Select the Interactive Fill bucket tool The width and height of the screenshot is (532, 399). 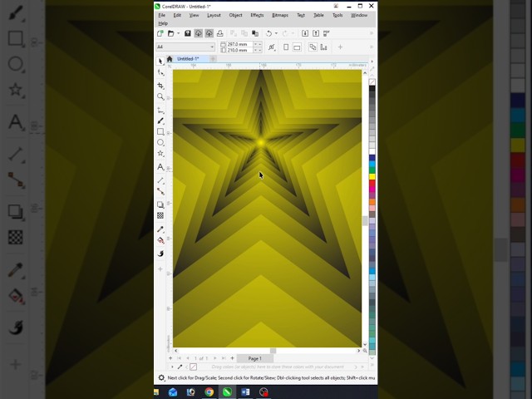pyautogui.click(x=160, y=240)
